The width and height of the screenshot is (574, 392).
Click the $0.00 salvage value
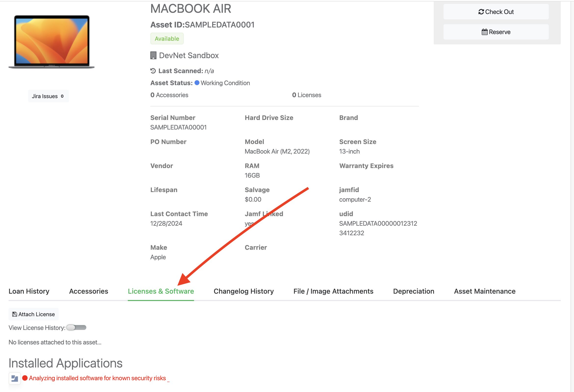click(x=253, y=199)
